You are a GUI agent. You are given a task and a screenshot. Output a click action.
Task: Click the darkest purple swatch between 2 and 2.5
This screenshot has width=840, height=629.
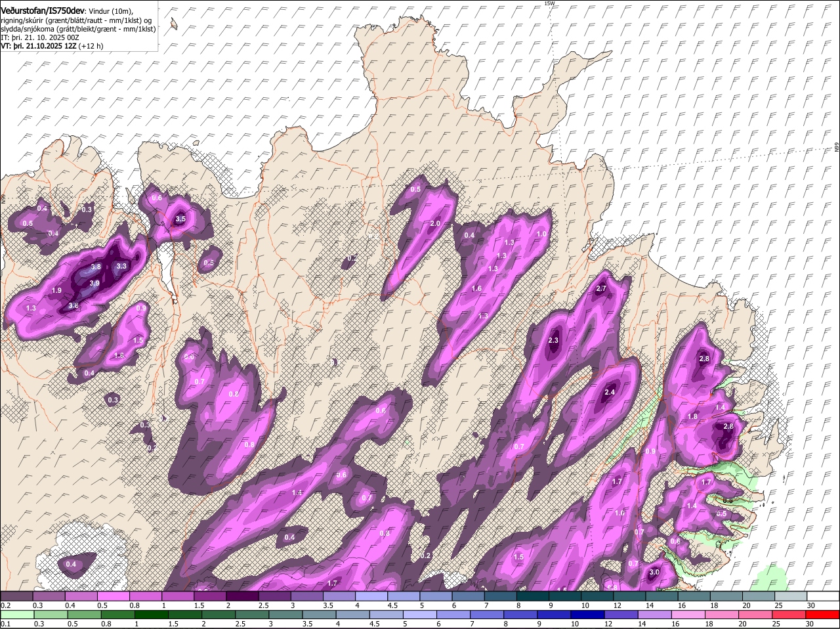243,596
